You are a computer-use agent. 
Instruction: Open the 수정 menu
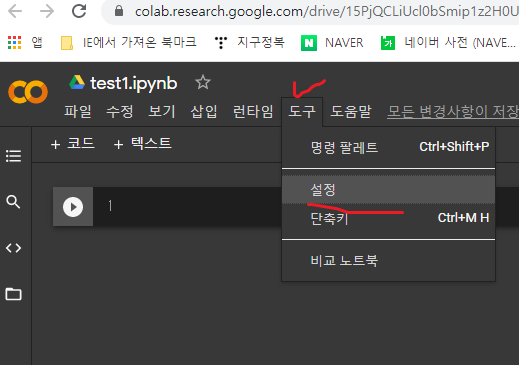click(x=120, y=111)
